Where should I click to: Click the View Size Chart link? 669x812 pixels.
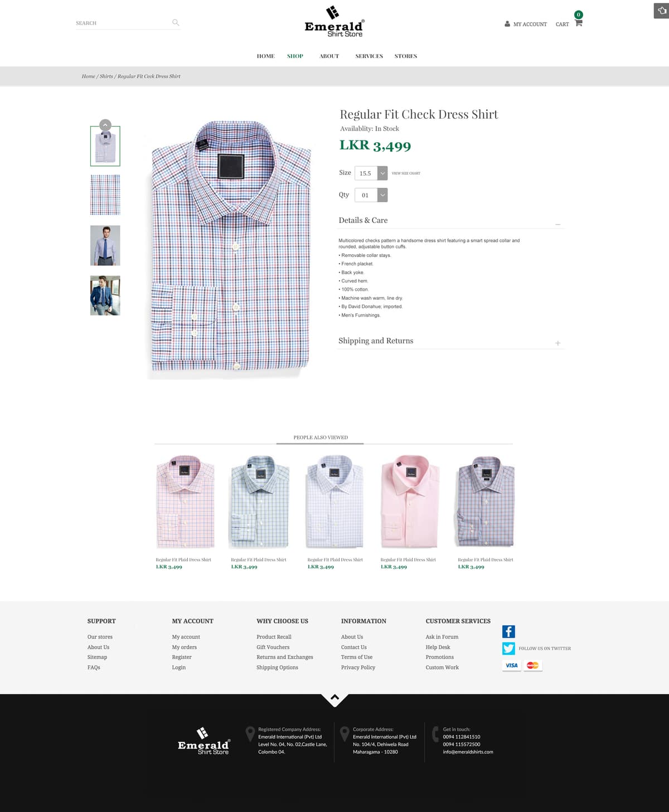[x=406, y=173]
